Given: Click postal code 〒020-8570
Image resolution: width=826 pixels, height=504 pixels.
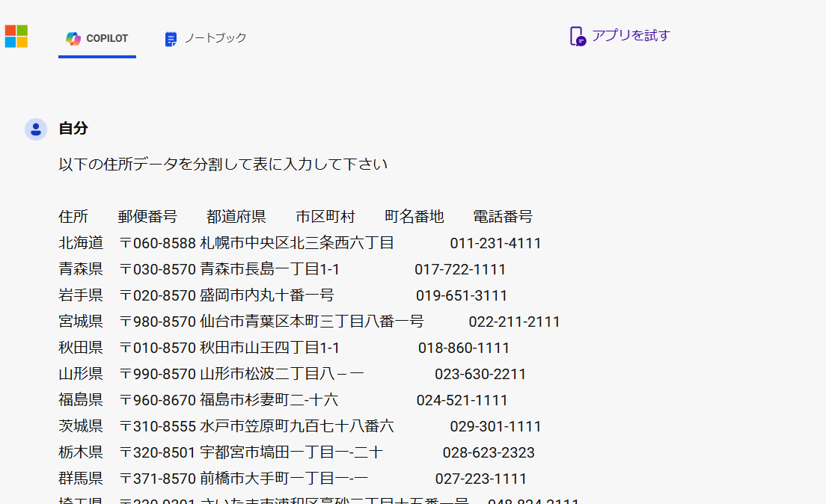Looking at the screenshot, I should click(x=158, y=295).
